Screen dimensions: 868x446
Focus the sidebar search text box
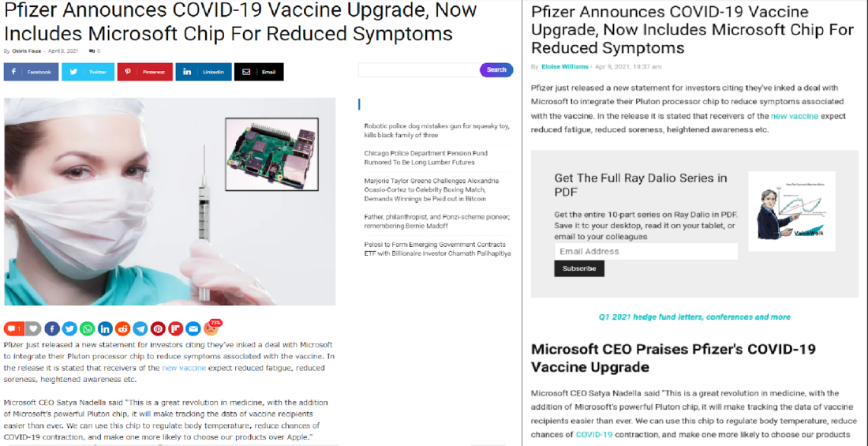pos(419,69)
